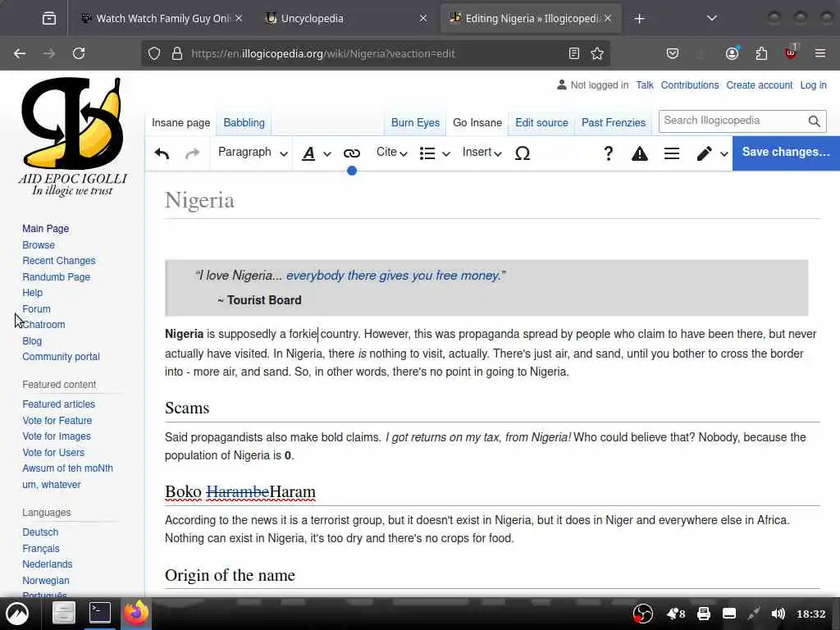This screenshot has width=840, height=630.
Task: Click the Create account link
Action: [x=759, y=85]
